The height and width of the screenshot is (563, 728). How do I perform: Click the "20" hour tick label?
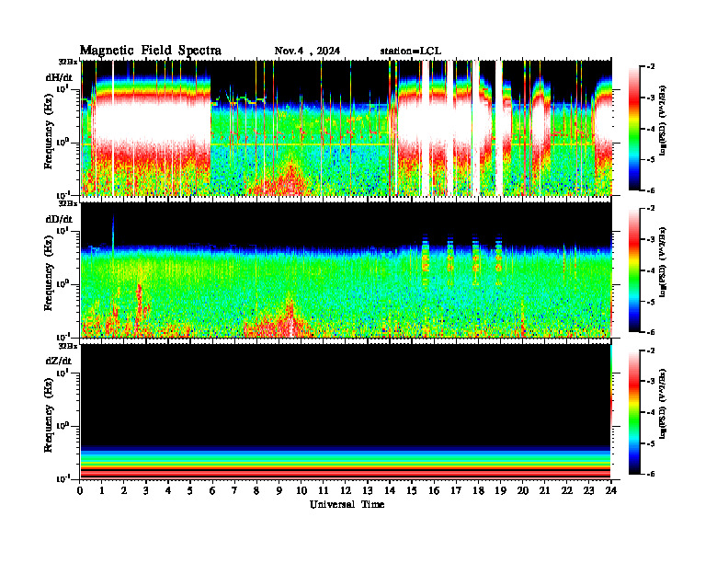(x=523, y=490)
